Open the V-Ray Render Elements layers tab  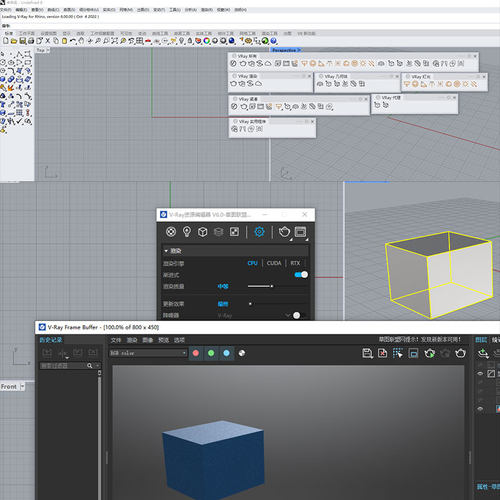pos(218,232)
